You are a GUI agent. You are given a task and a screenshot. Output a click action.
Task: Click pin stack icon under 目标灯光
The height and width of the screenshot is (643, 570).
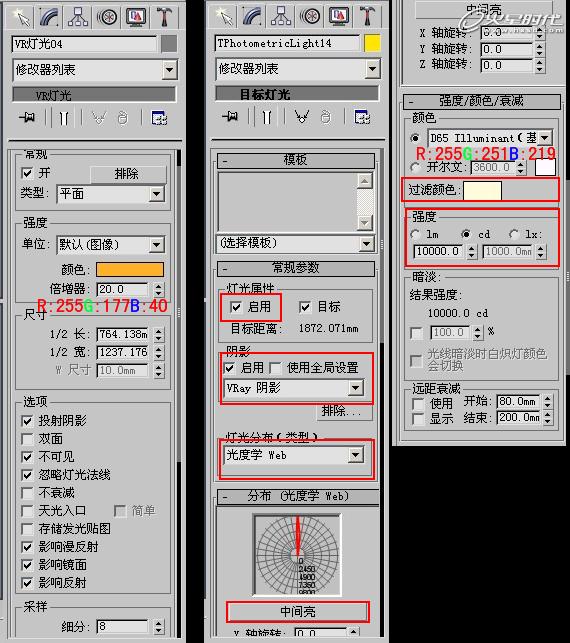point(230,117)
